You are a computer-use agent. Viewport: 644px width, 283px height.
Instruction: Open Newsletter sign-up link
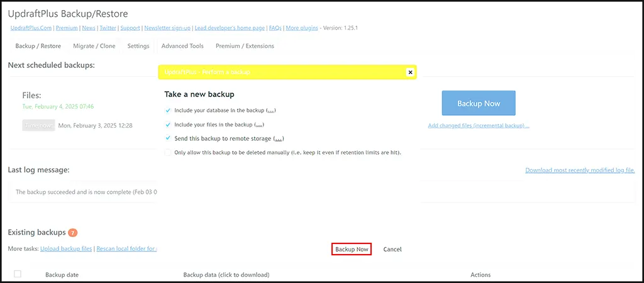[167, 28]
